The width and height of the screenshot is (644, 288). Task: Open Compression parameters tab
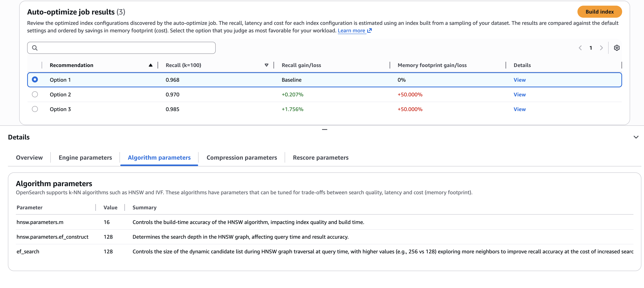click(241, 158)
